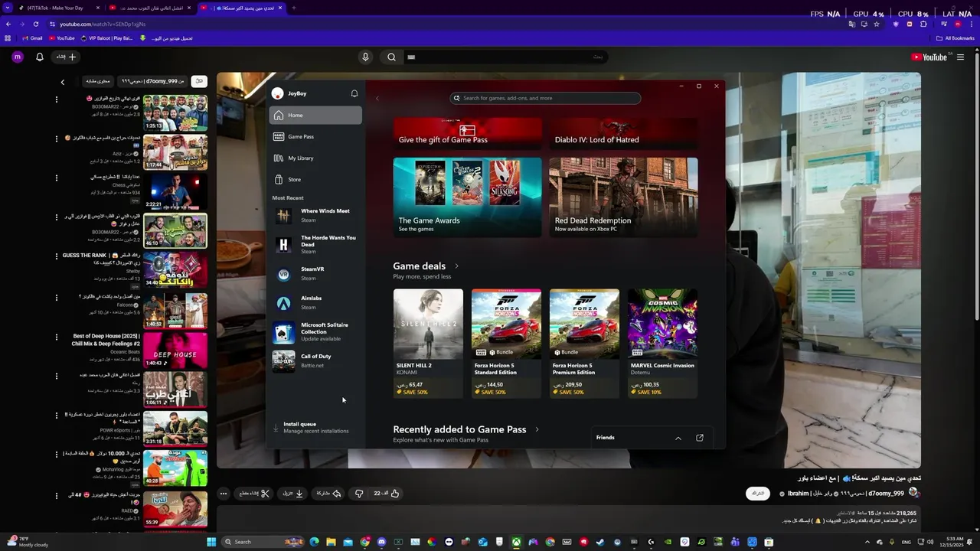Screen dimensions: 980x551
Task: Go back in the Xbox app
Action: 377,98
